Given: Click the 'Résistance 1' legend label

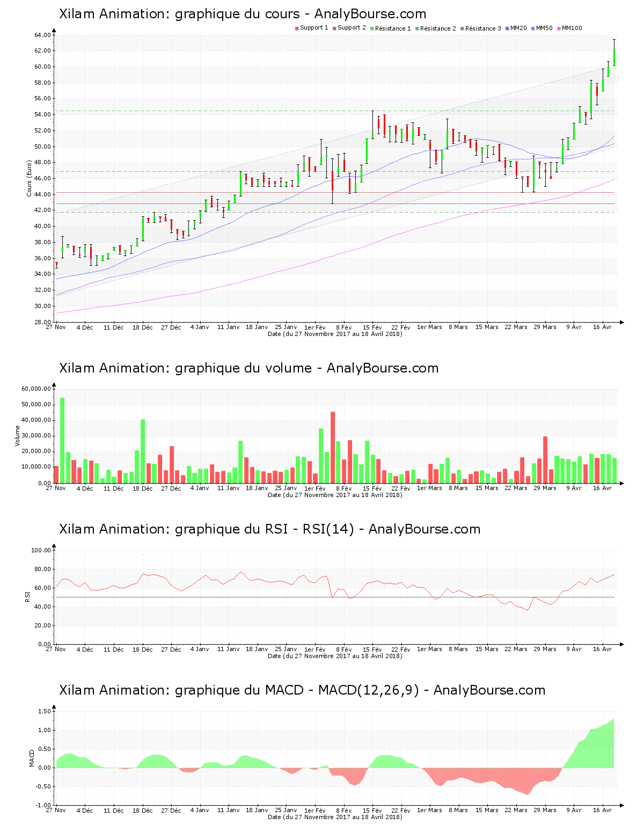Looking at the screenshot, I should coord(393,28).
